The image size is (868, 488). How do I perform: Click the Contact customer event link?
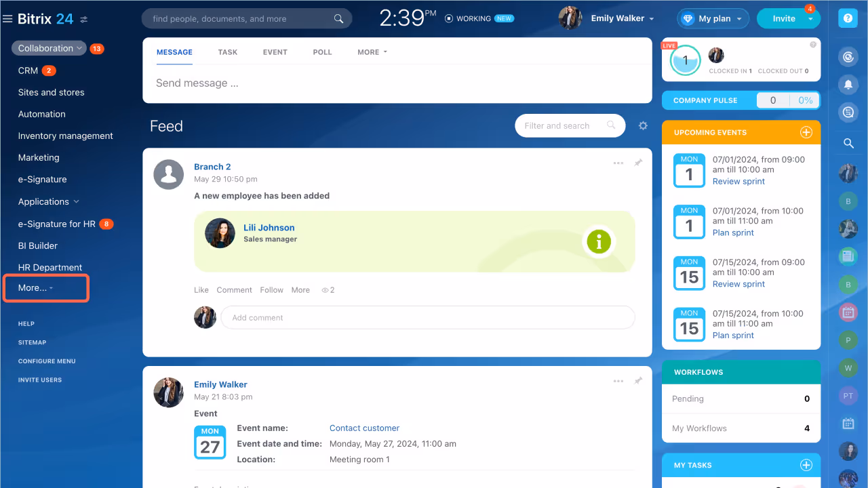[364, 428]
